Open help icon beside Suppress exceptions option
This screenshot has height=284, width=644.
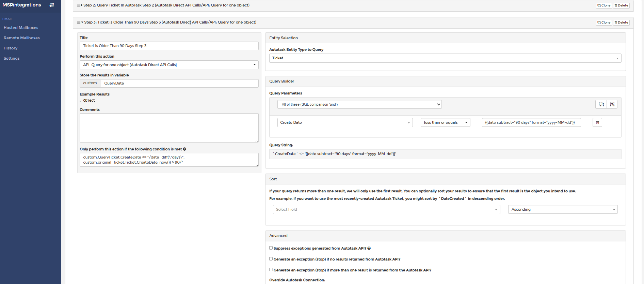pos(369,248)
